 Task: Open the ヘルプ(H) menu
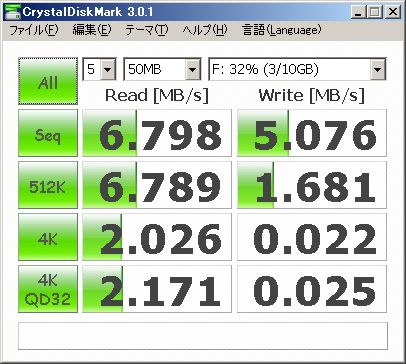205,30
